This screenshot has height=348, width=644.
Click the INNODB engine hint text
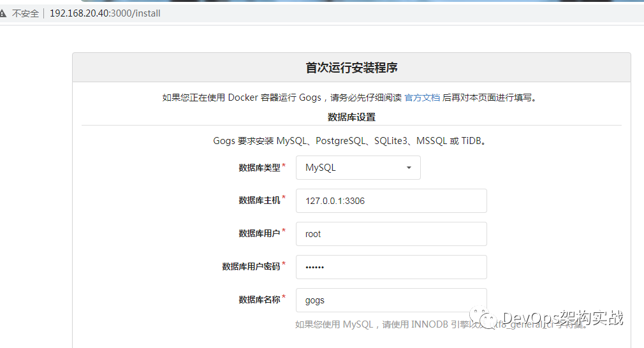[x=441, y=324]
